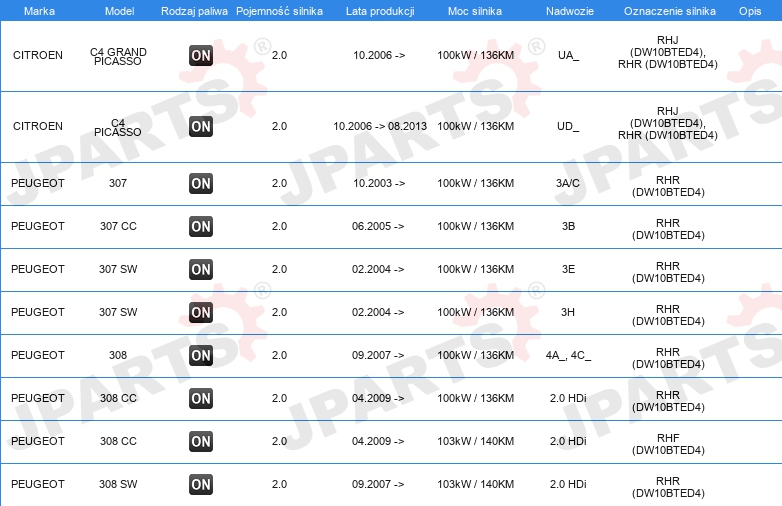Viewport: 782px width, 506px height.
Task: Click the Oznaczenie silnika column header
Action: pyautogui.click(x=670, y=11)
